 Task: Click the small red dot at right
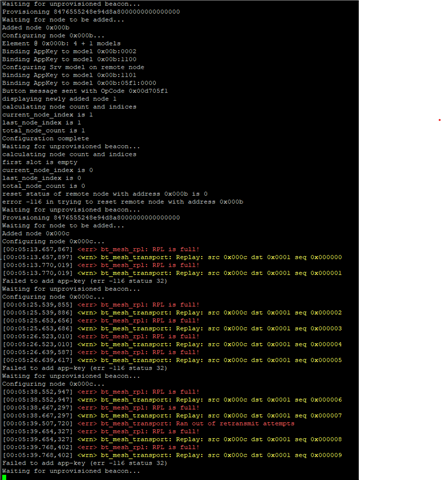pos(440,120)
